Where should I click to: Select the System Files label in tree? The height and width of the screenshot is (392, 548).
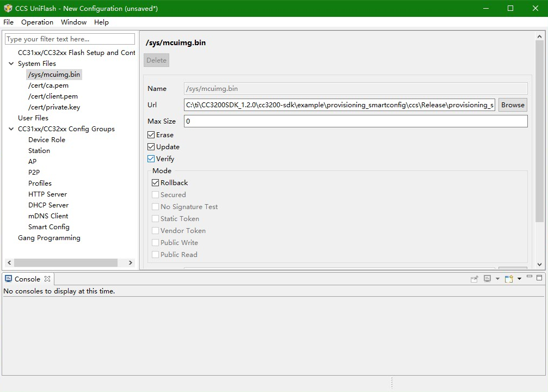click(37, 63)
